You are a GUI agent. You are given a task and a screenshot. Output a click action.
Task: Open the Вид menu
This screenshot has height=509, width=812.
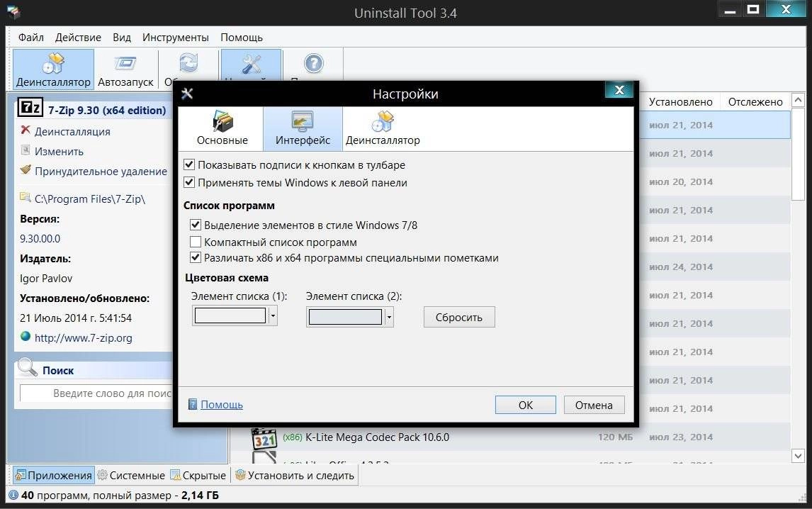click(x=122, y=38)
